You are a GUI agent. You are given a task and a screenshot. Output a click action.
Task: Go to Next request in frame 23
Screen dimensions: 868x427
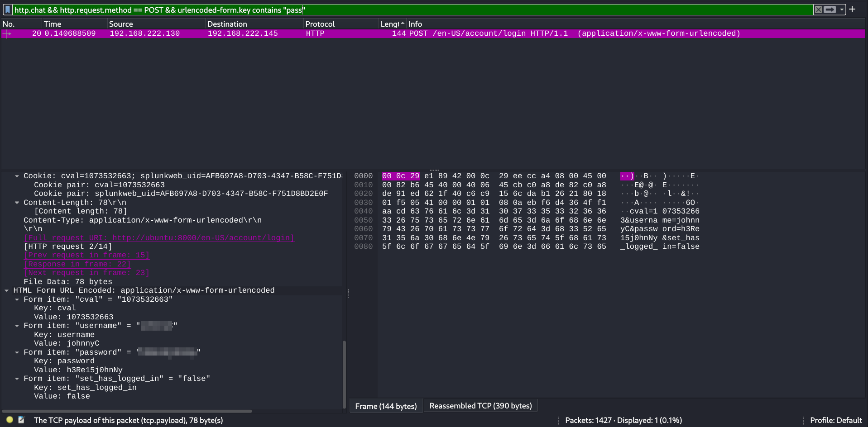click(86, 273)
